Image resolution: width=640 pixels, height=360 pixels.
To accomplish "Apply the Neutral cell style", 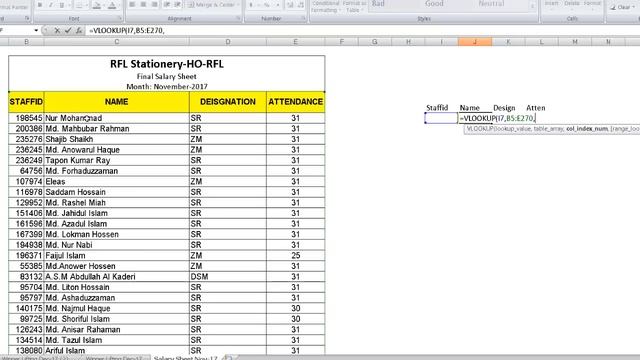I will point(491,4).
